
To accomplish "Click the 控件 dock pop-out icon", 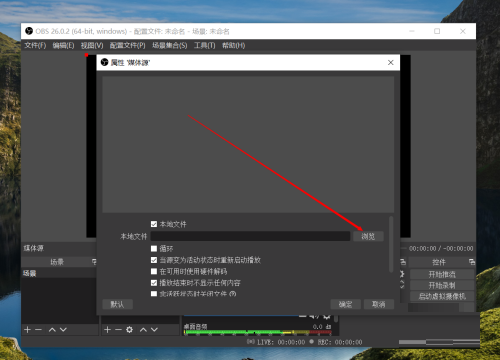I will tap(472, 262).
